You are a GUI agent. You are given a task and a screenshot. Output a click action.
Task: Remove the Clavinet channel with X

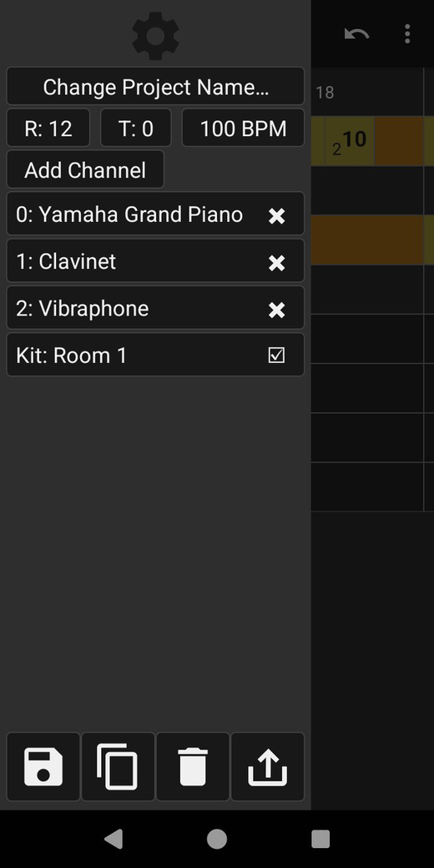tap(277, 262)
